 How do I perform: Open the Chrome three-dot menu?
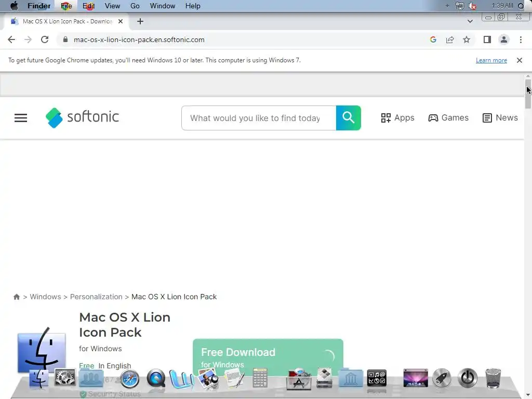tap(521, 39)
